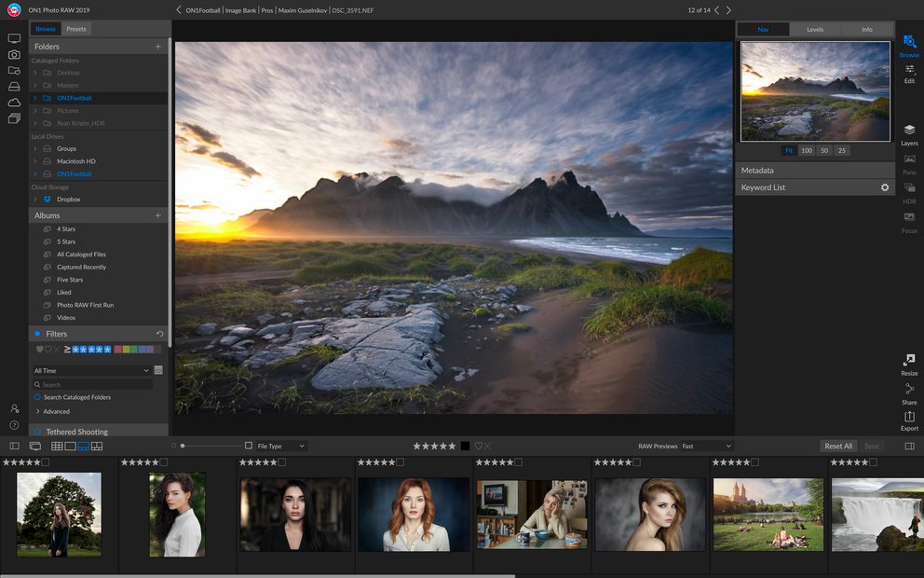Toggle the Filters pane on/off
Viewport: 924px width, 578px height.
(37, 334)
